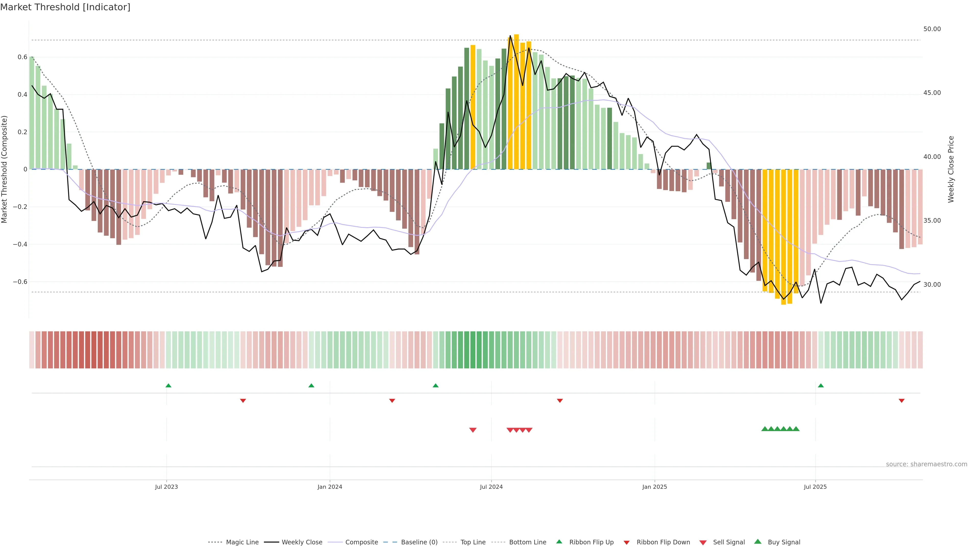Toggle Magic Line visibility in the legend
Image resolution: width=980 pixels, height=551 pixels.
[x=242, y=542]
